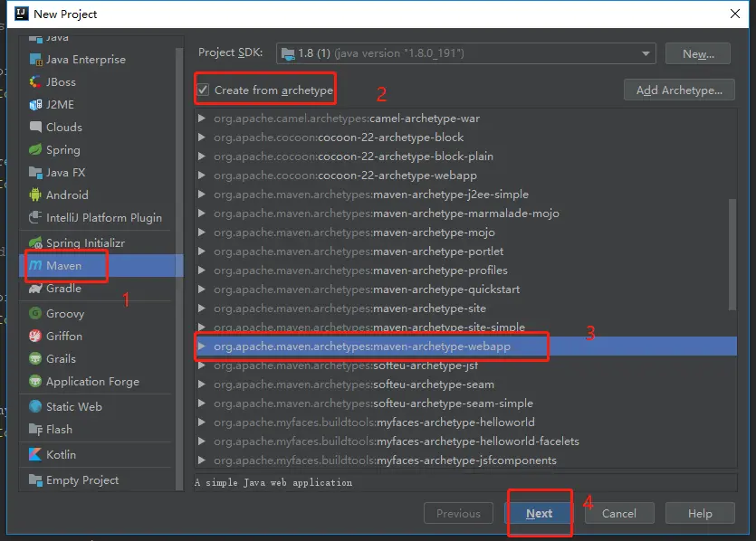Click the Empty Project folder icon

pos(35,479)
